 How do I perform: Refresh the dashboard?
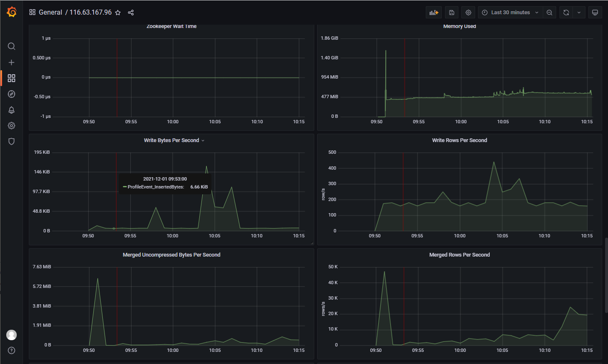tap(566, 13)
